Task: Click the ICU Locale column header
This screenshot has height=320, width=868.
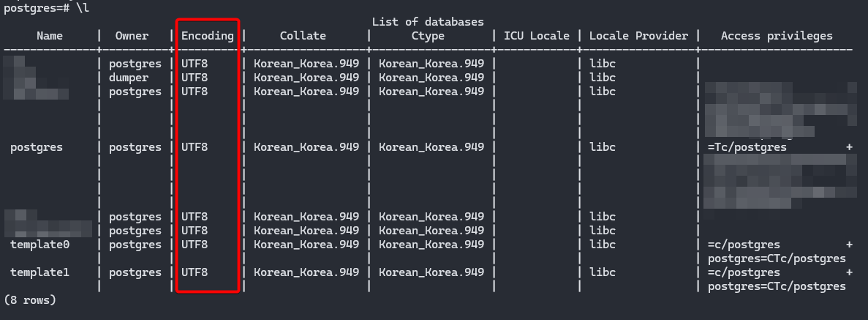Action: click(537, 36)
